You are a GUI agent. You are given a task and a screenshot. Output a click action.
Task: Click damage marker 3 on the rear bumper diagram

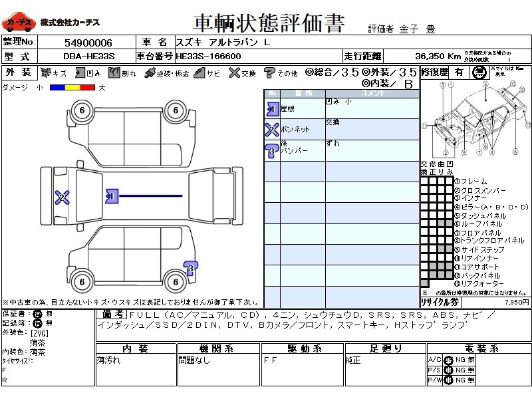tap(191, 268)
